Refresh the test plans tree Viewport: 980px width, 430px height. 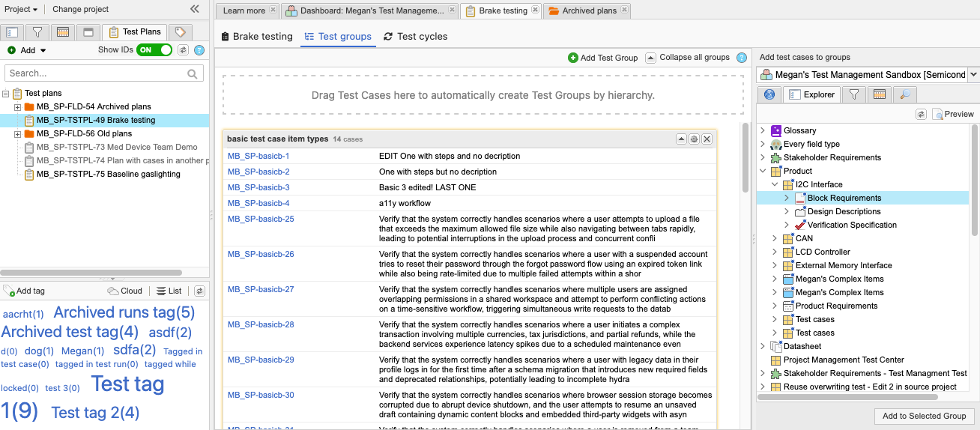[184, 50]
